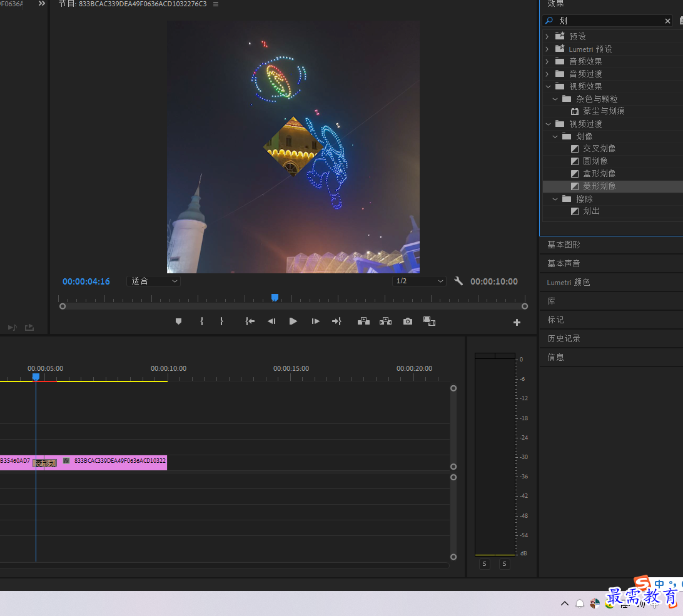Expand the 预设 folder
Screen dimensions: 683x616
click(x=547, y=37)
